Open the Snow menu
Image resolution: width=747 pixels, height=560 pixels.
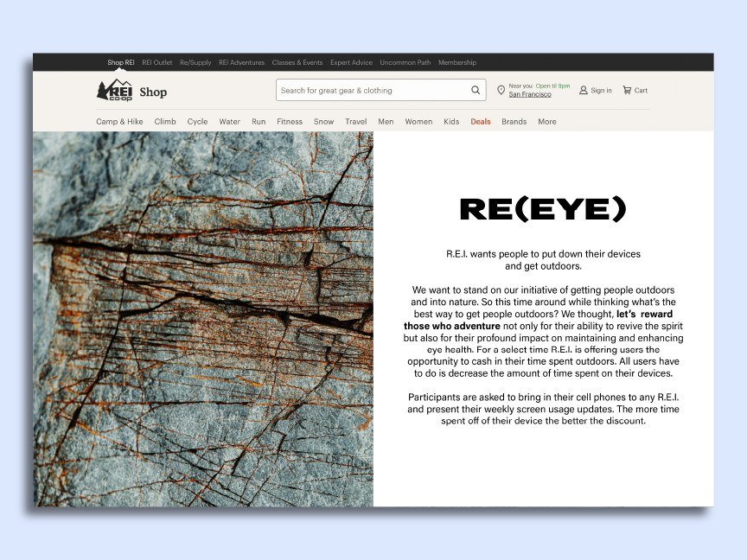coord(323,122)
